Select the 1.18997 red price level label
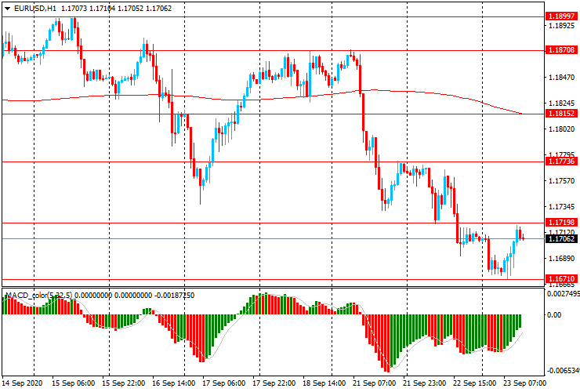 (x=561, y=16)
